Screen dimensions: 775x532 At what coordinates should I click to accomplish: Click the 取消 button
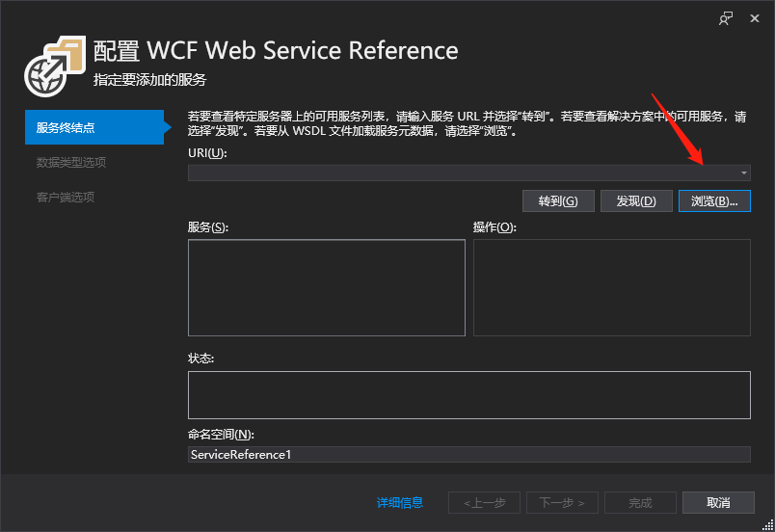pyautogui.click(x=718, y=503)
